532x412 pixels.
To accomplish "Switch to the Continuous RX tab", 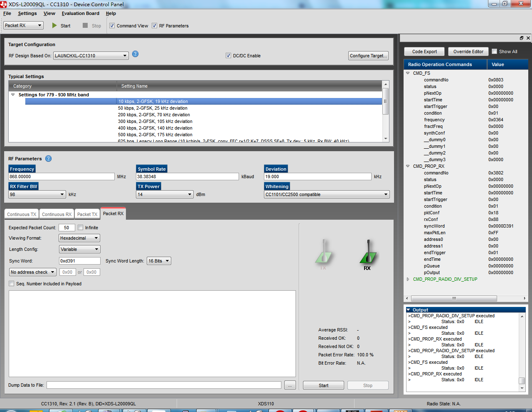I will [57, 214].
